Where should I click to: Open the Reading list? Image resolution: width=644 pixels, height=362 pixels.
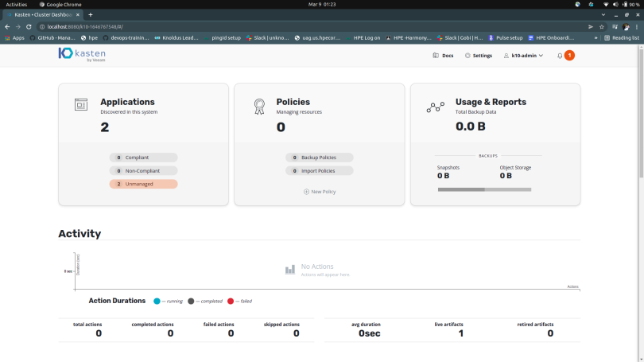tap(622, 38)
